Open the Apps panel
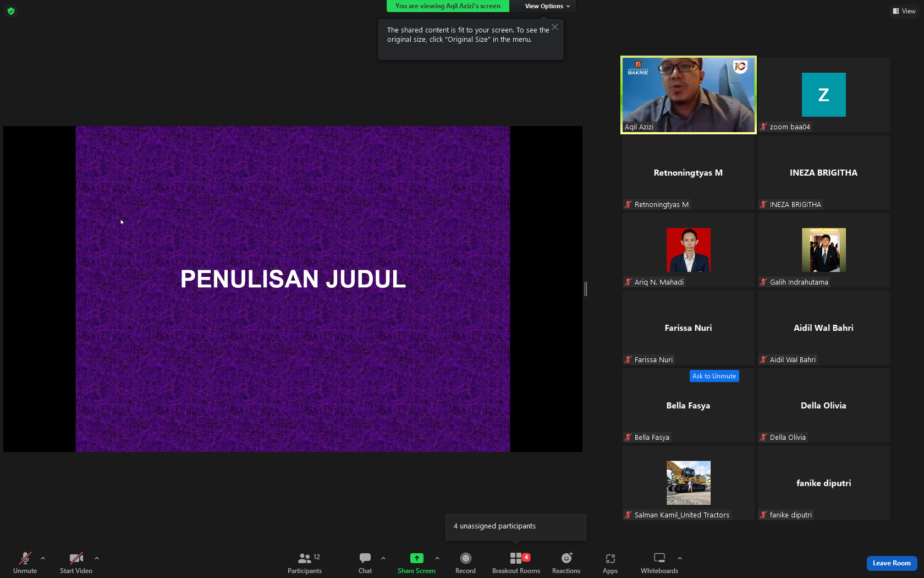 pos(610,563)
